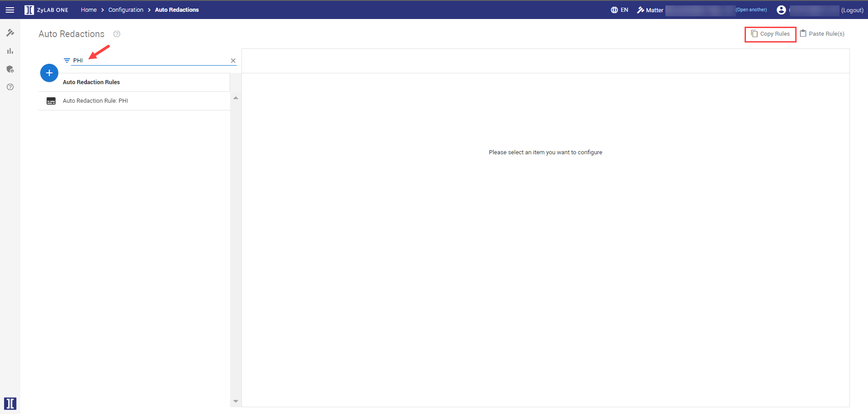This screenshot has width=868, height=414.
Task: Open the shield security sidebar icon
Action: click(10, 69)
